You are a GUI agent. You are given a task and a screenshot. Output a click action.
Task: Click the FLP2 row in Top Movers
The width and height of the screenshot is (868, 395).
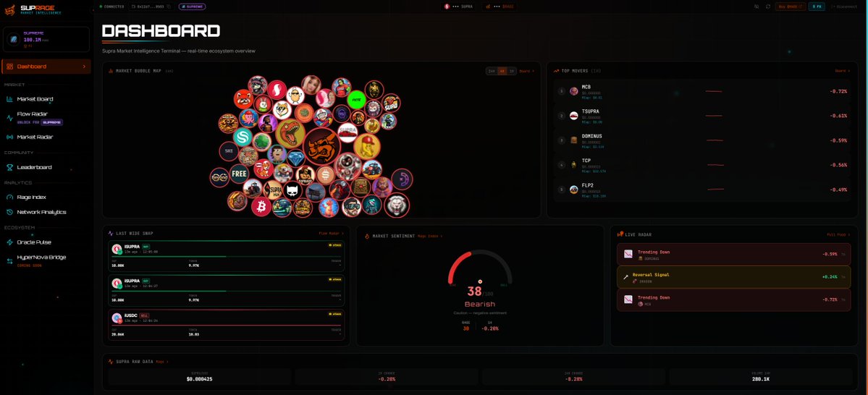click(701, 190)
